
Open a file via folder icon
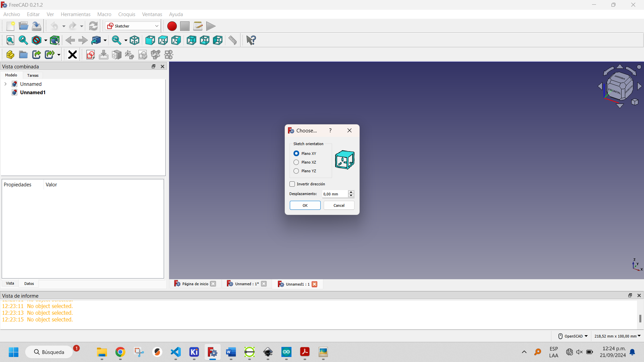(x=23, y=26)
